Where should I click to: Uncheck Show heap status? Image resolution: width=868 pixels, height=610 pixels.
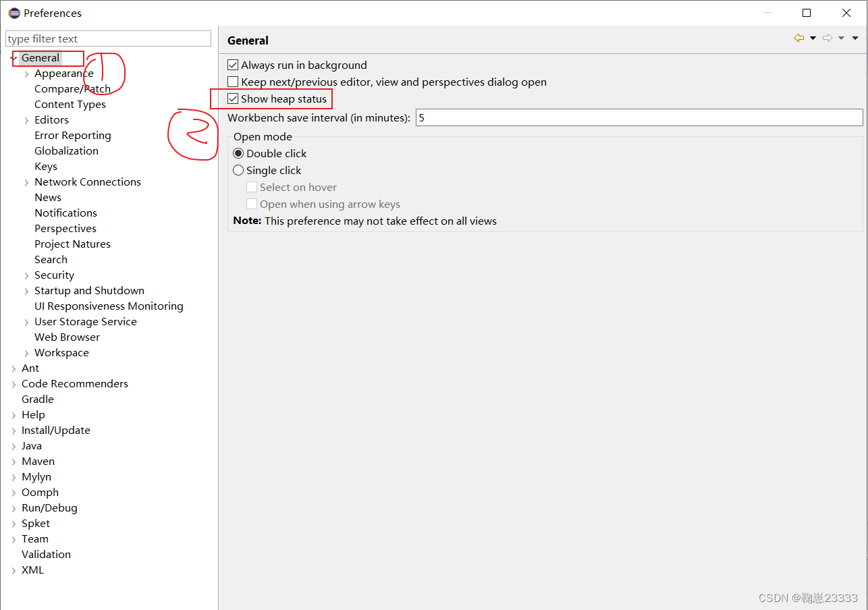coord(233,99)
